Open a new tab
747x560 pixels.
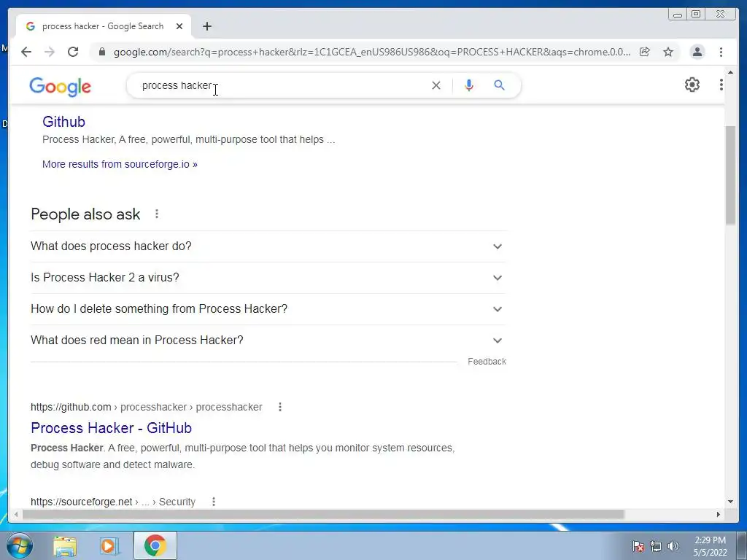coord(206,26)
